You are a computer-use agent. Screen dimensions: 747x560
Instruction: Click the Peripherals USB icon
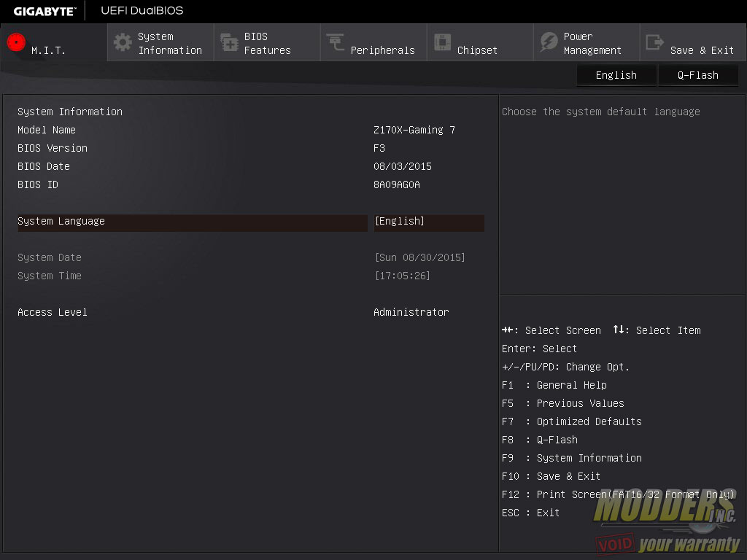[336, 42]
